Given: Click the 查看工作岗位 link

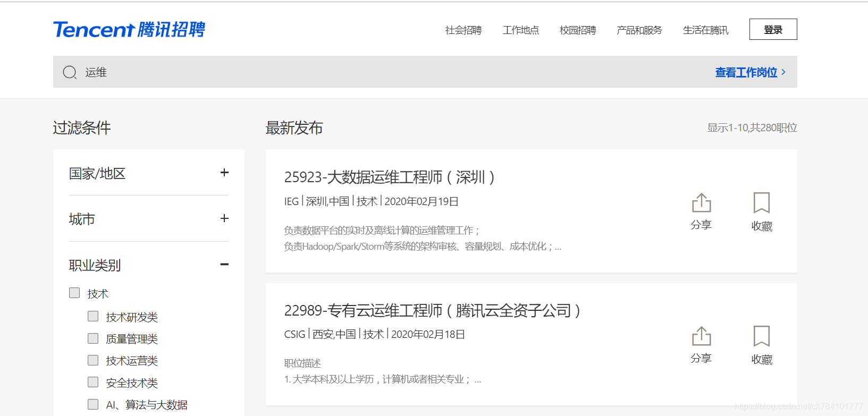Looking at the screenshot, I should 751,72.
